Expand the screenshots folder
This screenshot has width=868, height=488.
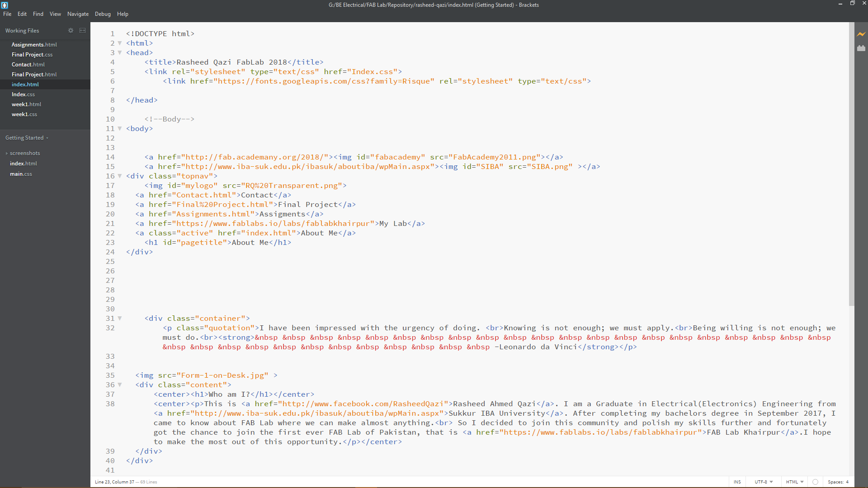[x=25, y=153]
